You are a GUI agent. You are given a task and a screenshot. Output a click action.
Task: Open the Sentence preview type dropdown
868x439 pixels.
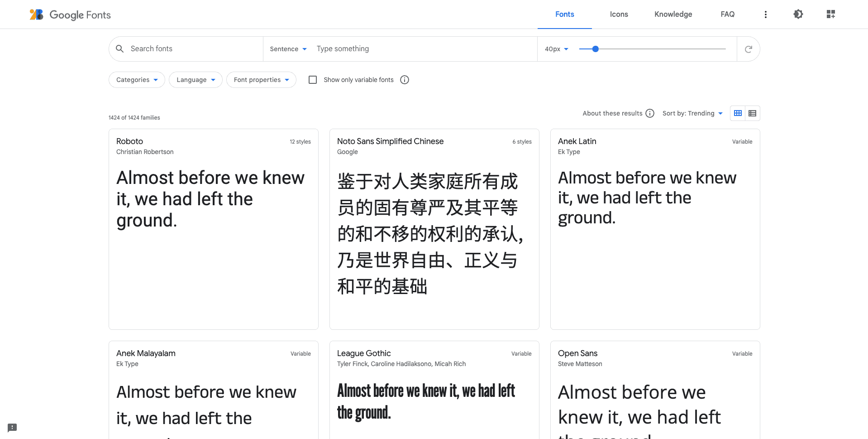pyautogui.click(x=288, y=49)
